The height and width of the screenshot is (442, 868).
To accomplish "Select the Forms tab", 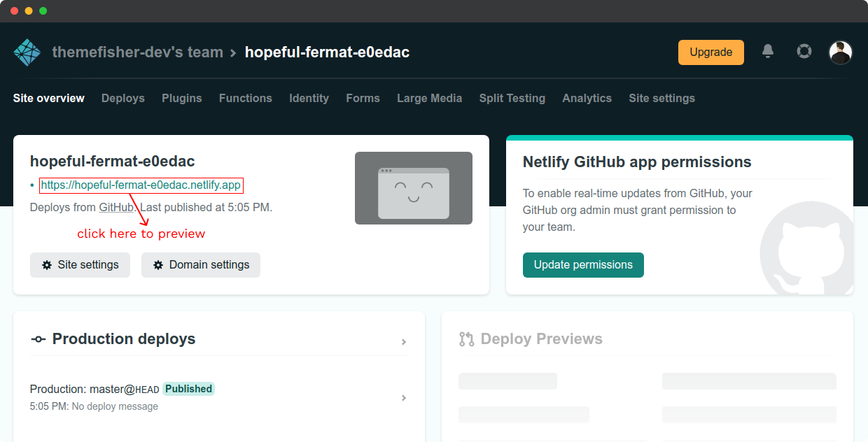I will (363, 99).
